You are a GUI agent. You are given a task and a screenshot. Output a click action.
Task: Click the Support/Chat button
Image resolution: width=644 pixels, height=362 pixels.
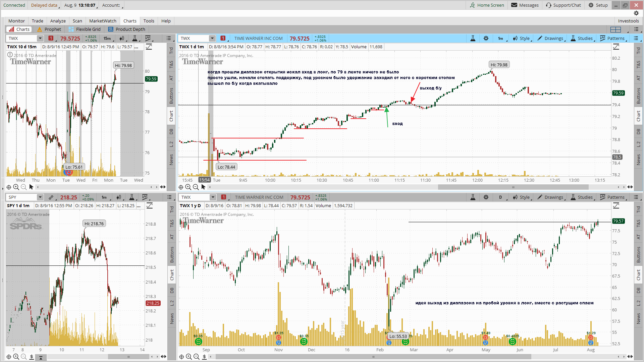[x=563, y=5]
